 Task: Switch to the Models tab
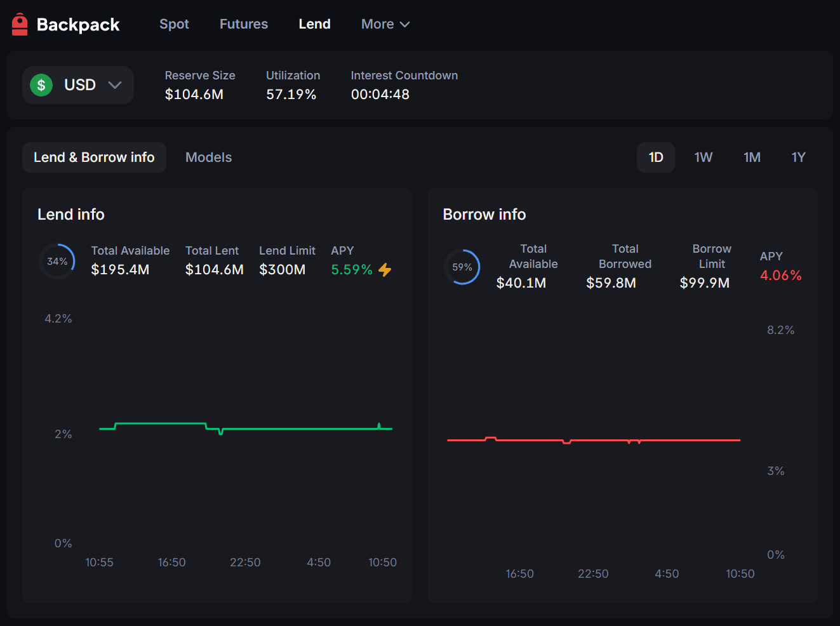pyautogui.click(x=208, y=157)
